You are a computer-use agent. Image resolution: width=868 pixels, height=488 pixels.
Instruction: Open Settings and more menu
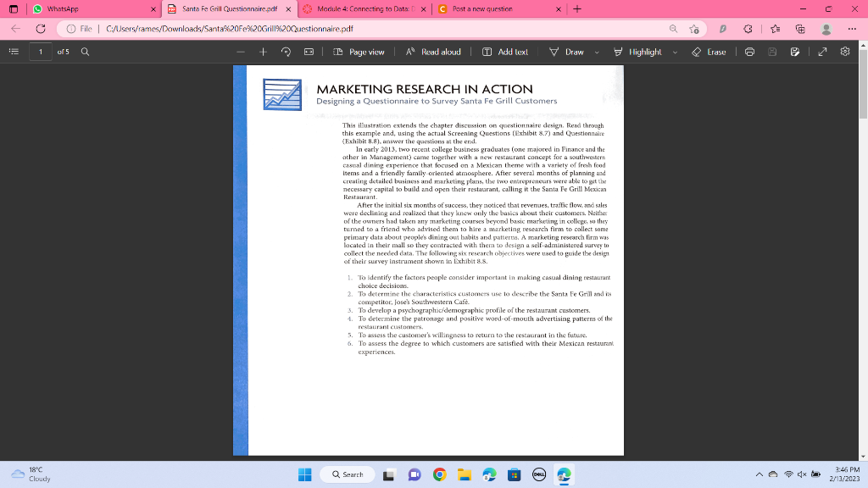[x=852, y=29]
